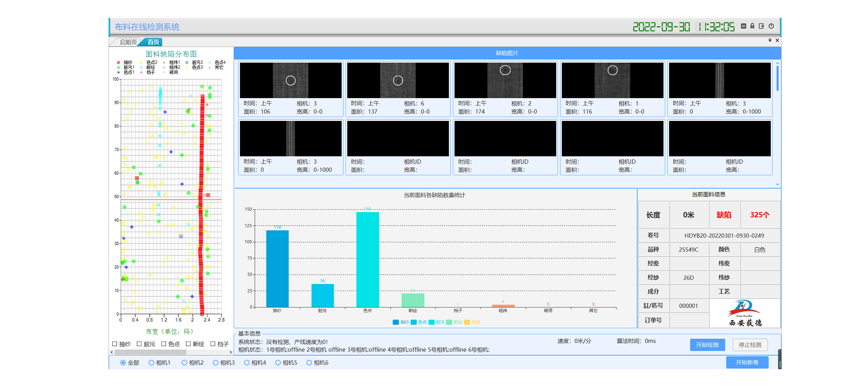This screenshot has height=387, width=868.
Task: Click the Xian HuoDe company logo
Action: pyautogui.click(x=744, y=313)
